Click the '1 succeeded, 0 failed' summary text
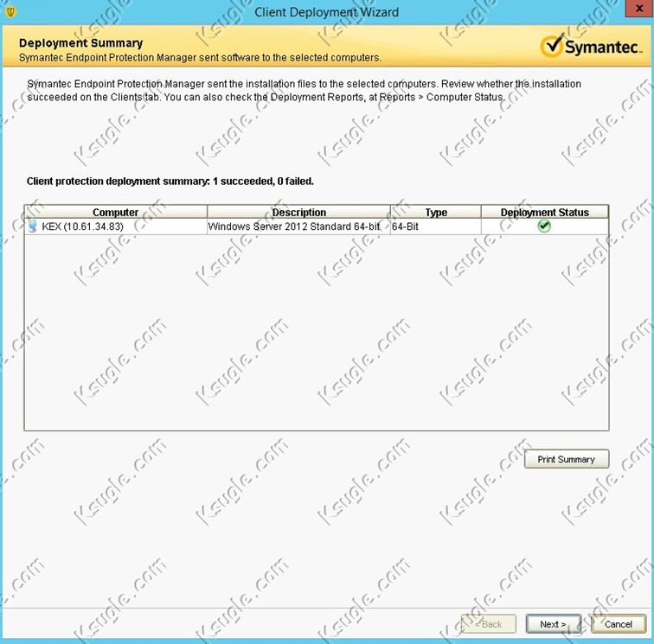Screen dimensions: 654x644 click(263, 182)
